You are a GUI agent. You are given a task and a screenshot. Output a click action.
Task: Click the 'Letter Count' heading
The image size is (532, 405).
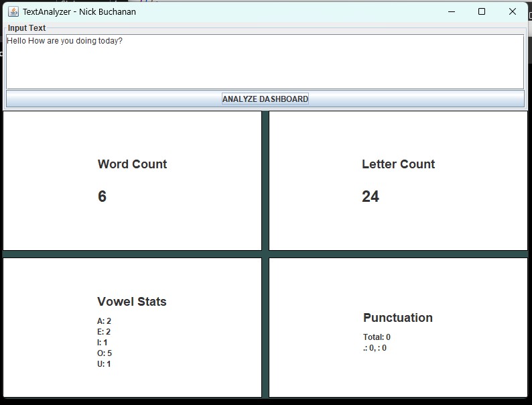398,164
